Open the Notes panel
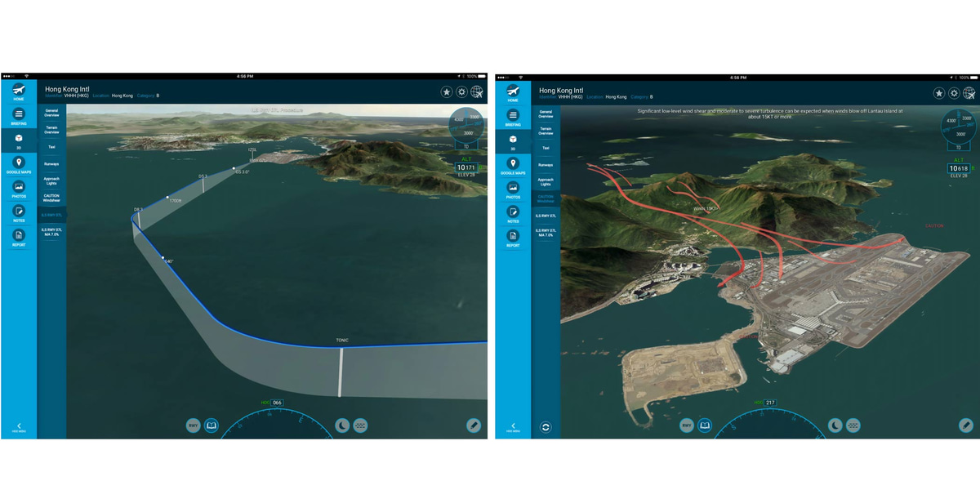This screenshot has width=980, height=490. (19, 211)
